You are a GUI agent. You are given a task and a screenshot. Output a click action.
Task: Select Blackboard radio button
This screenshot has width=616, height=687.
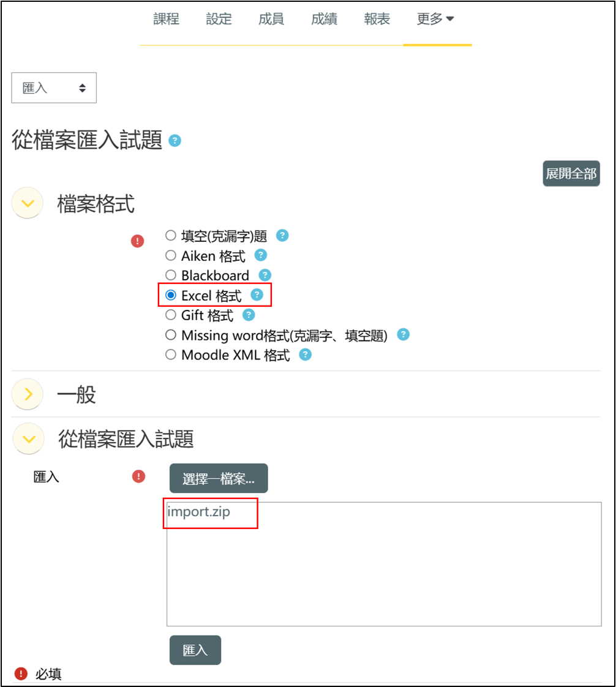(170, 275)
